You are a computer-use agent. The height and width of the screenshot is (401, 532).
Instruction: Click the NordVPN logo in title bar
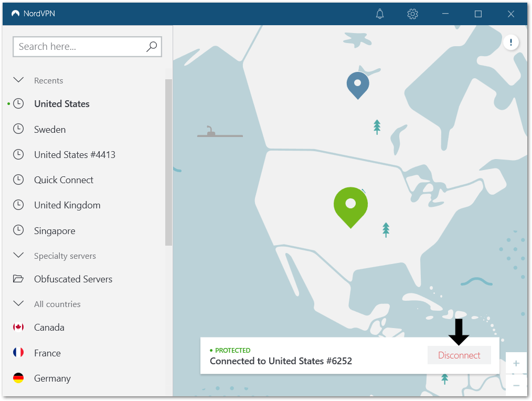click(x=15, y=14)
